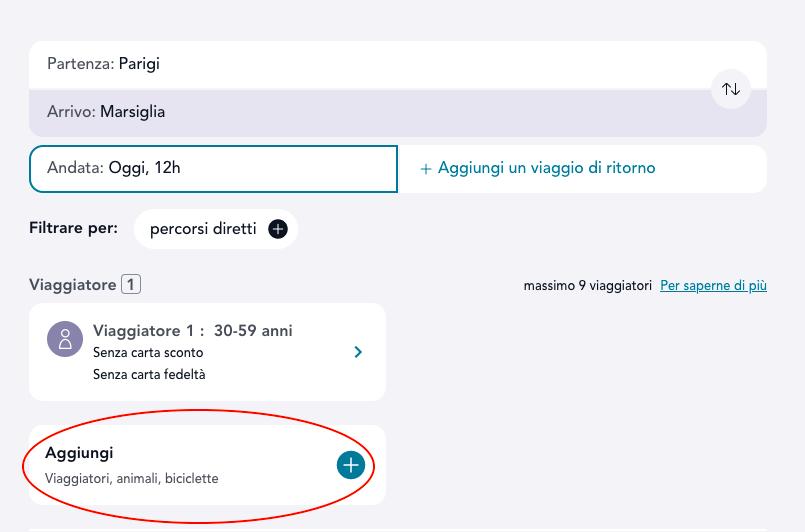This screenshot has height=532, width=805.
Task: Click the traveler avatar icon
Action: pyautogui.click(x=65, y=340)
